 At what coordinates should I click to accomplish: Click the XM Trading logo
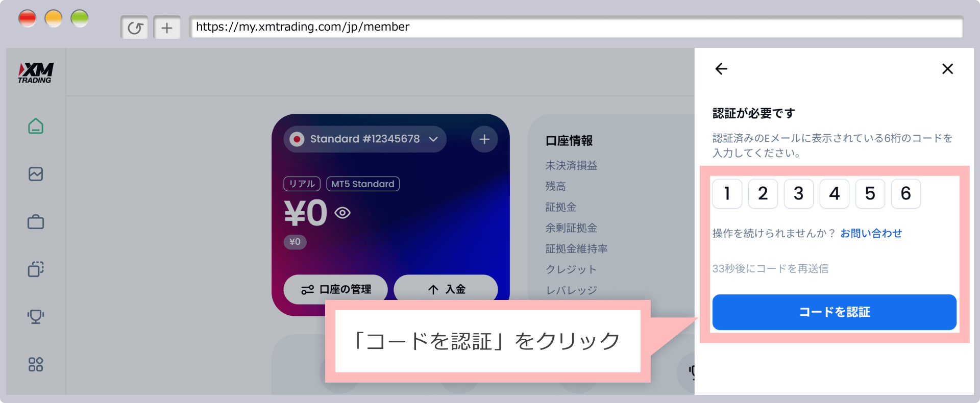click(36, 73)
